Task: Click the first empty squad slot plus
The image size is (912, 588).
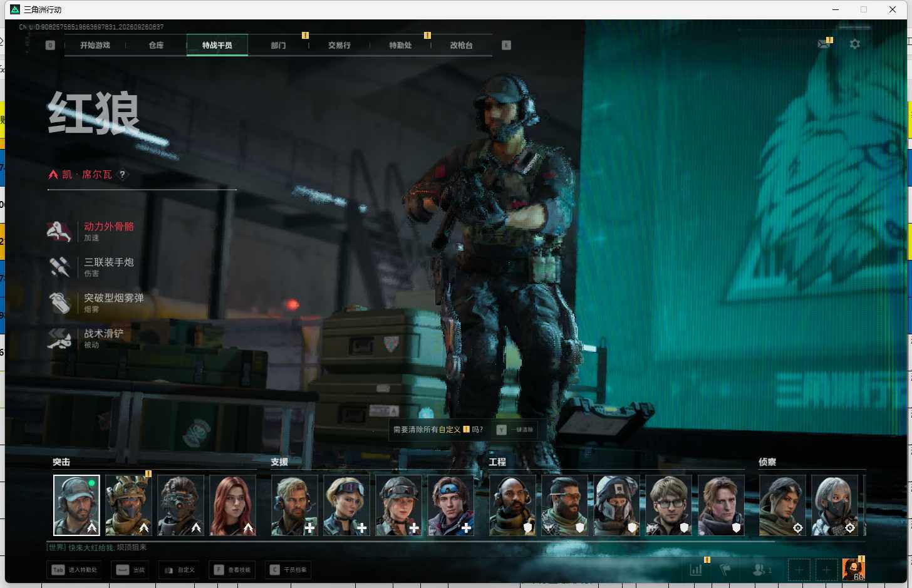Action: 799,570
